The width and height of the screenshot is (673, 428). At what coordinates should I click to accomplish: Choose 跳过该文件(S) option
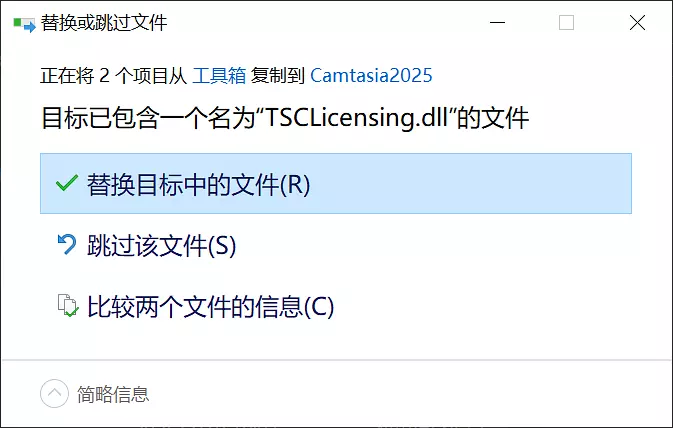pyautogui.click(x=336, y=245)
